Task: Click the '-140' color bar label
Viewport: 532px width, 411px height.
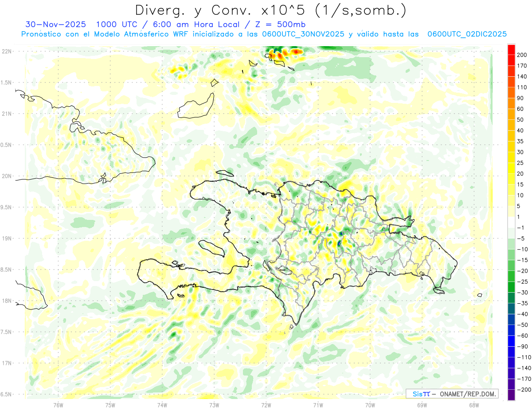Action: click(x=524, y=368)
